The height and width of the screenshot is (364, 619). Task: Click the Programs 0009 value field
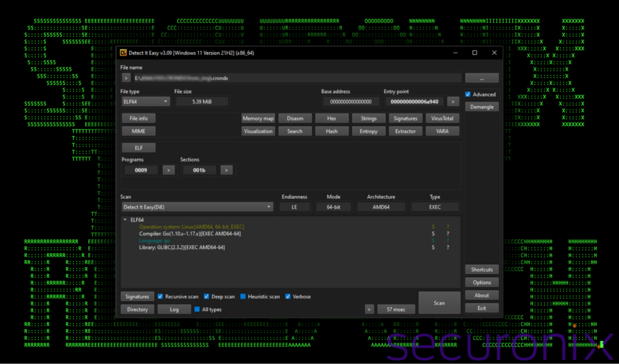pos(141,170)
